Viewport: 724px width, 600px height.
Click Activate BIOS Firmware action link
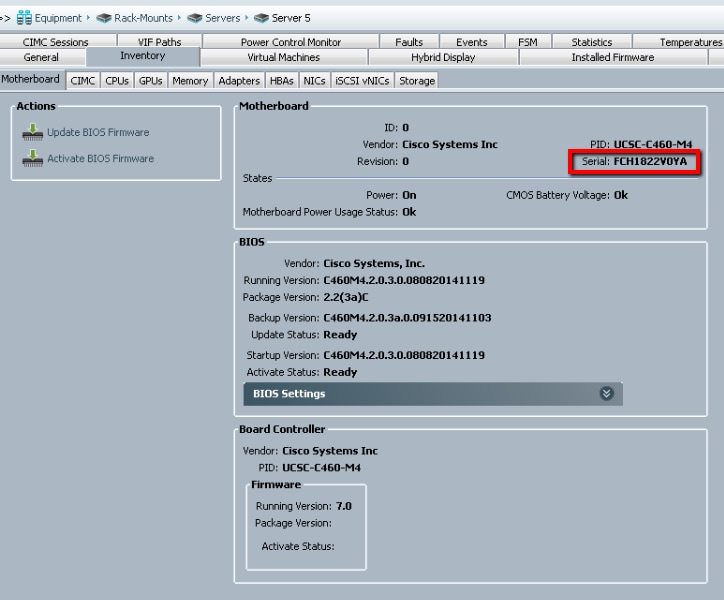click(x=101, y=158)
